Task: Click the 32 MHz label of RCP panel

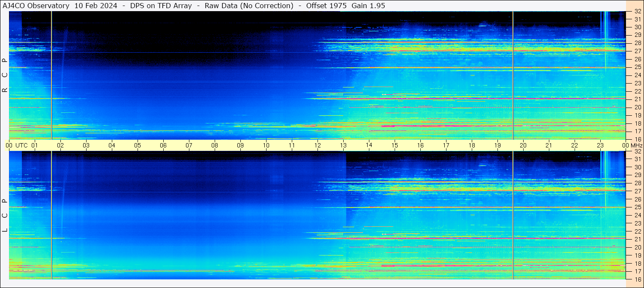Action: (x=638, y=12)
